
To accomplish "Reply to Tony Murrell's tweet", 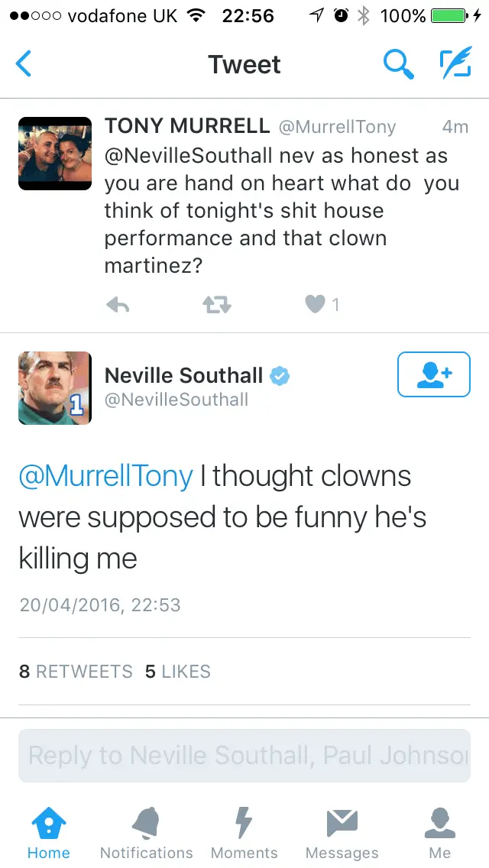I will (117, 306).
